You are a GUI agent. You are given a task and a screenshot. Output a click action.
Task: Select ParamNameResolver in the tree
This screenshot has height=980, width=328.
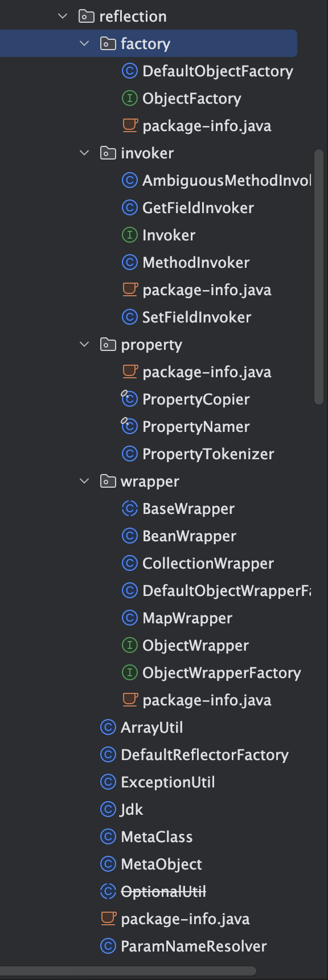click(x=194, y=946)
